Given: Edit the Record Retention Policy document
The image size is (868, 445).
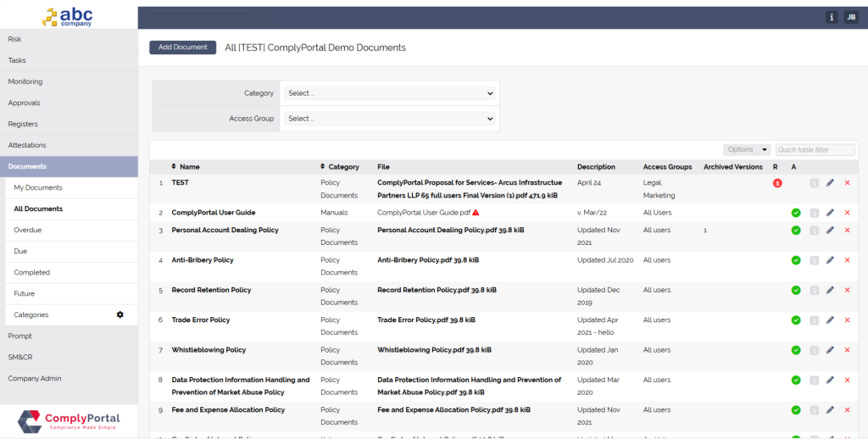Looking at the screenshot, I should (x=830, y=291).
